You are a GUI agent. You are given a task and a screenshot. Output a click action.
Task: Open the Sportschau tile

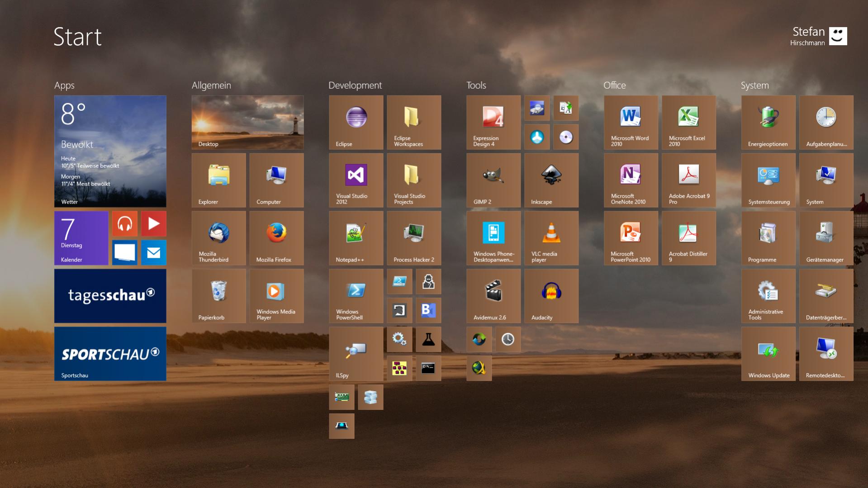tap(110, 354)
